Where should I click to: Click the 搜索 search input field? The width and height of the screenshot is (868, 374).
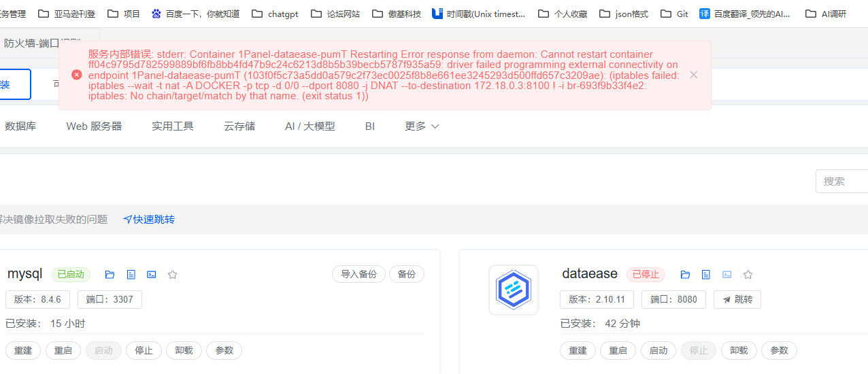click(842, 182)
